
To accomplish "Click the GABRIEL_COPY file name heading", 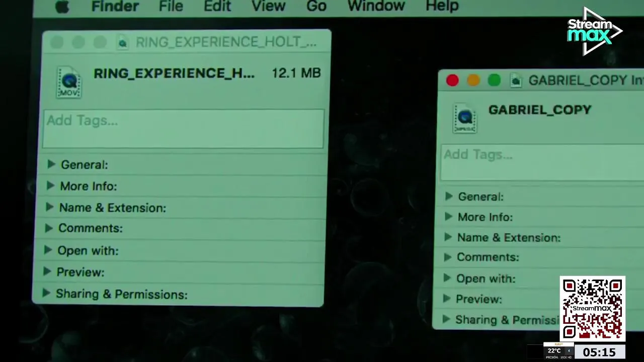I will tap(540, 111).
